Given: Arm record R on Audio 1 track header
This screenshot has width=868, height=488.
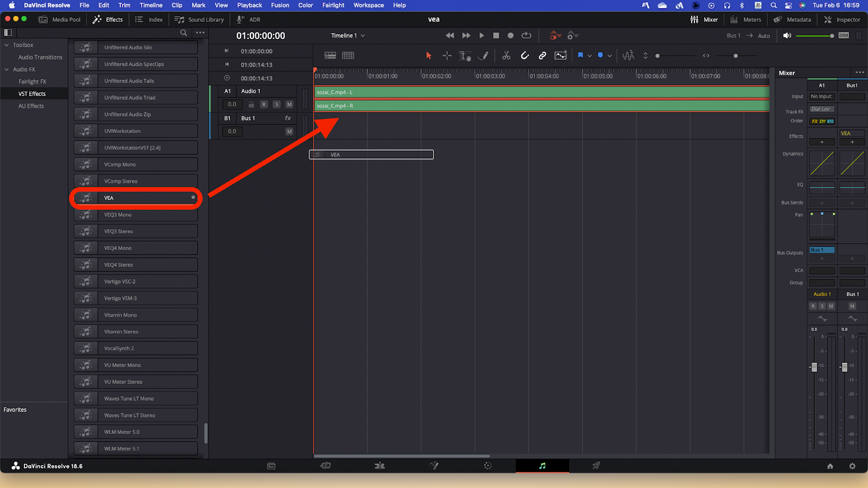Looking at the screenshot, I should coord(264,104).
